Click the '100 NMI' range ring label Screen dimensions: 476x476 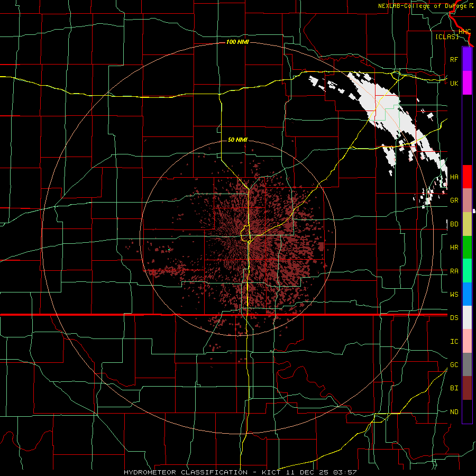pyautogui.click(x=237, y=42)
